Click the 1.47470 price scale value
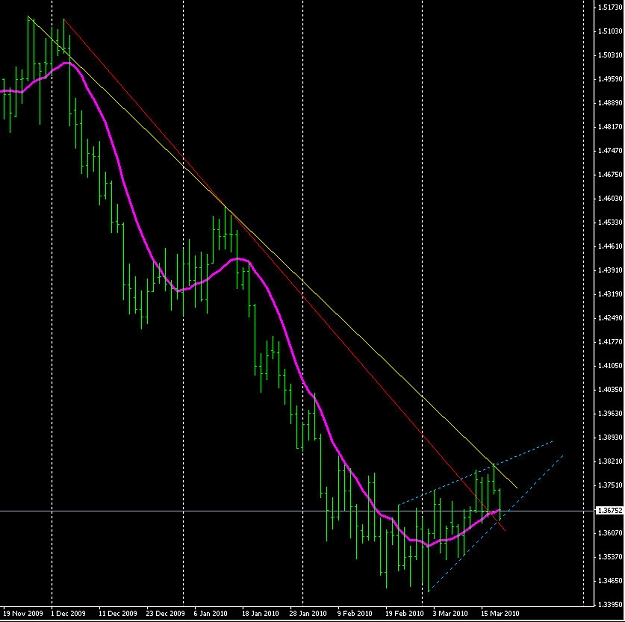This screenshot has height=622, width=625. coord(610,151)
